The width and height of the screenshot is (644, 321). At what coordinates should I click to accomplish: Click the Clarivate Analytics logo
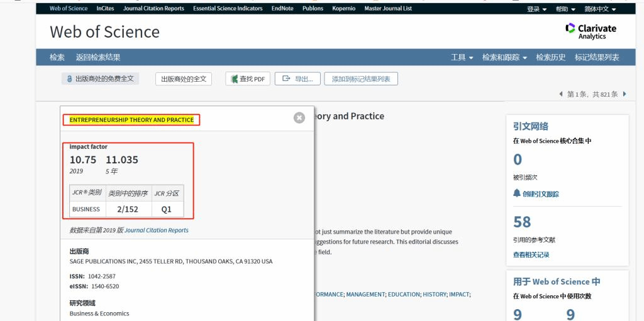pyautogui.click(x=591, y=31)
